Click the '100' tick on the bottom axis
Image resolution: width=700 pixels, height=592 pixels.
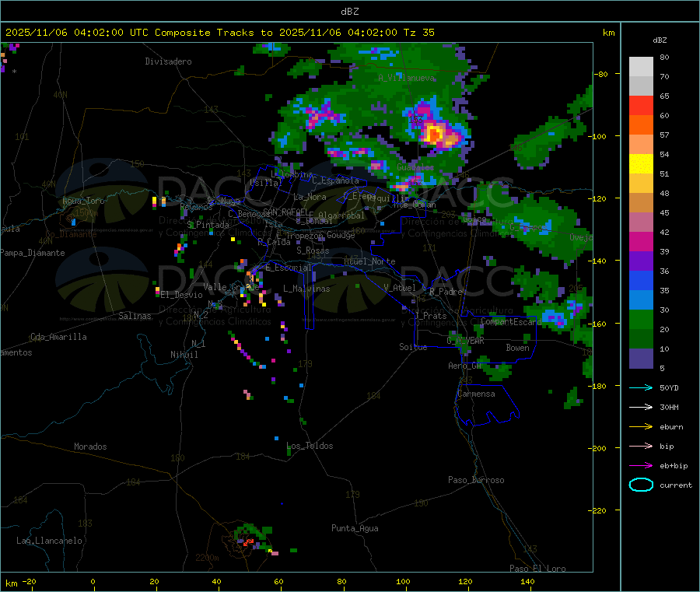pos(403,581)
